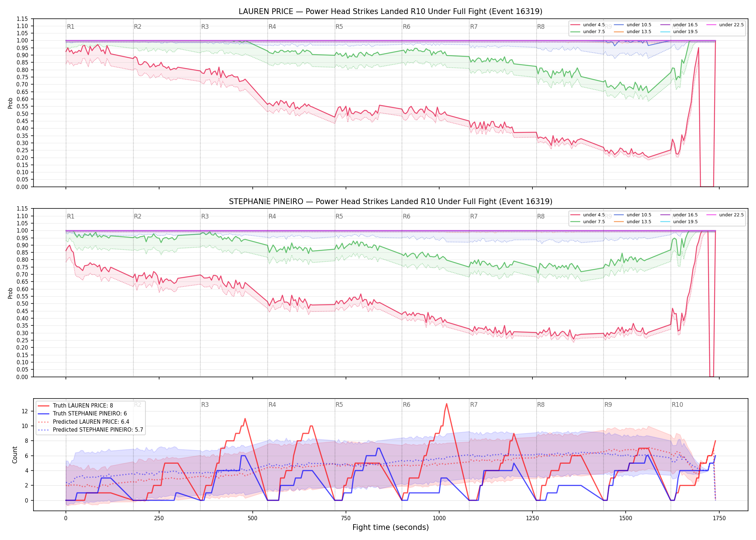This screenshot has width=756, height=540.
Task: Click the R1 label in Stephanie Pineiro chart
Action: click(x=71, y=216)
